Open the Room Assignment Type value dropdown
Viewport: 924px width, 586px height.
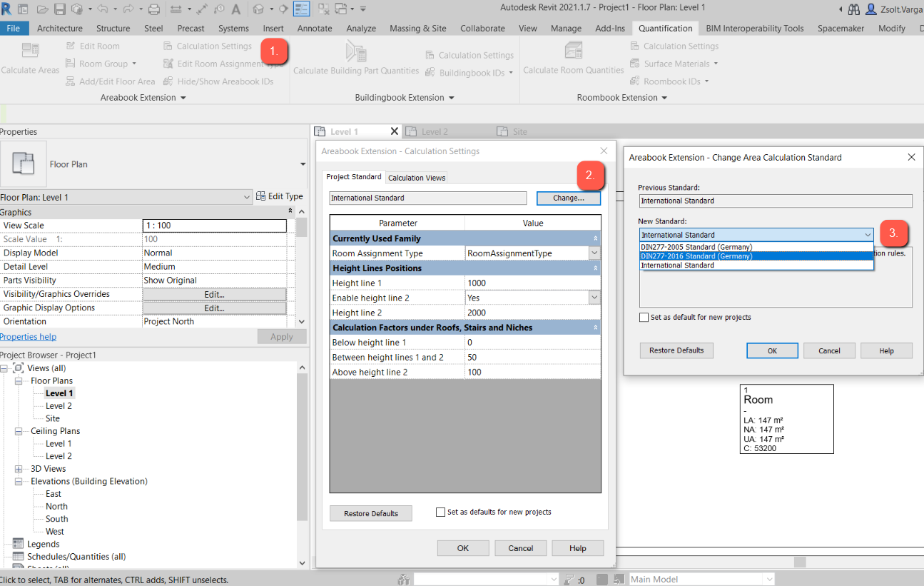coord(594,253)
